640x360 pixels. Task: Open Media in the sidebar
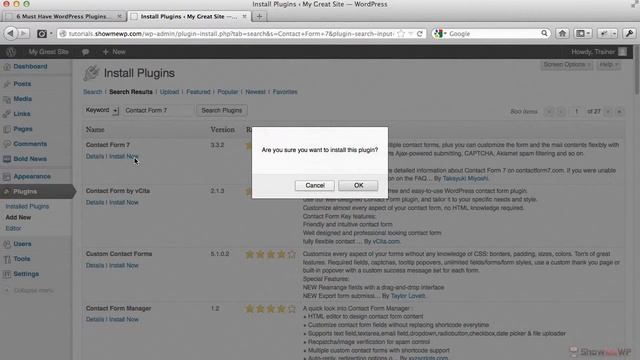coord(22,99)
